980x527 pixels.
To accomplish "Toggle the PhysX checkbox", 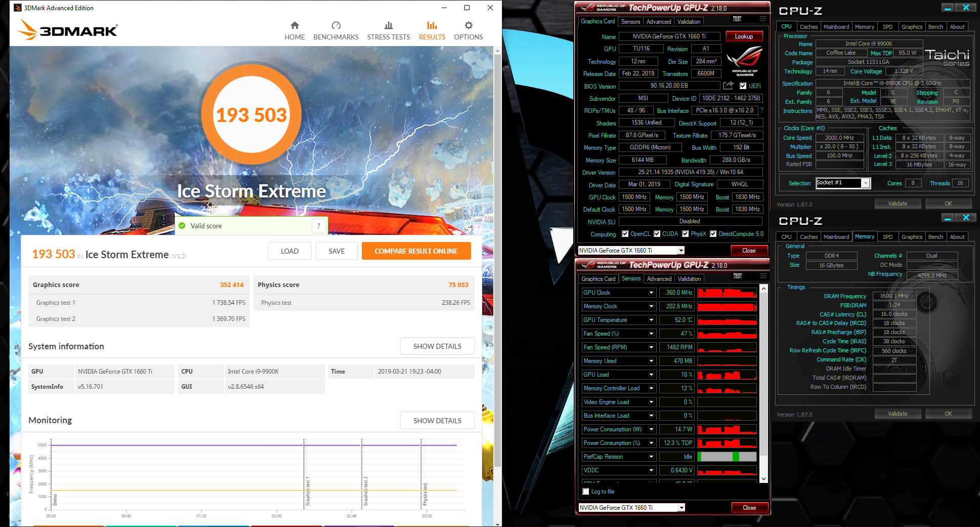I will [685, 234].
